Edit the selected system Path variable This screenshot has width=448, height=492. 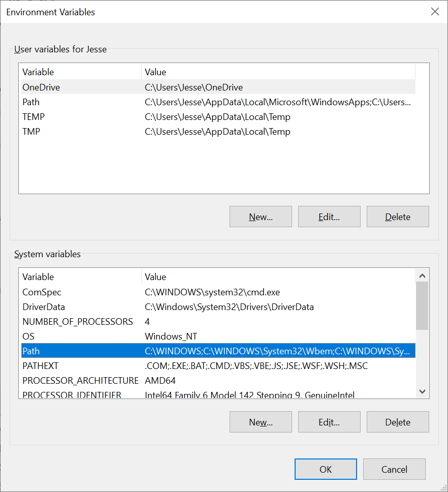point(329,422)
